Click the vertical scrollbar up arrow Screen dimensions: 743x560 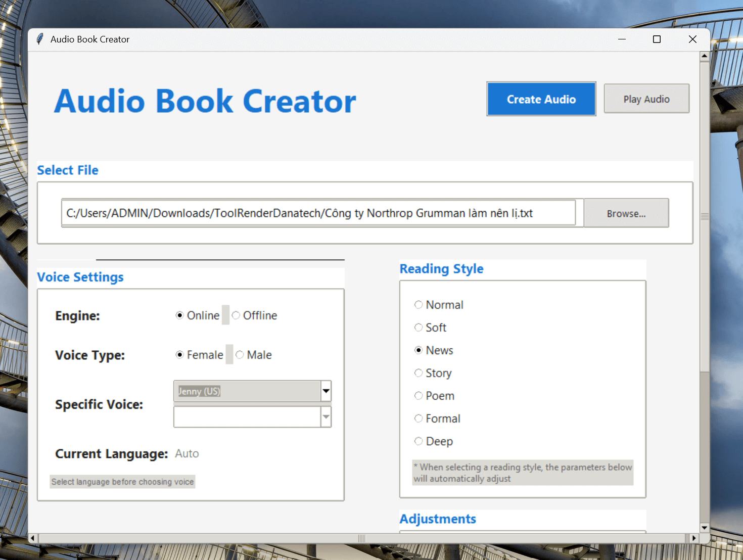click(705, 56)
